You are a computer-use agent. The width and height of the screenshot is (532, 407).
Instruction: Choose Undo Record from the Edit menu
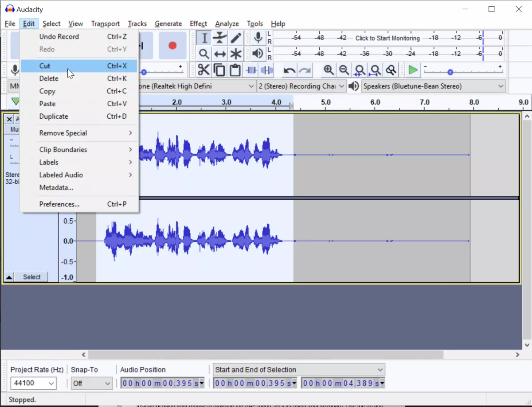(79, 37)
